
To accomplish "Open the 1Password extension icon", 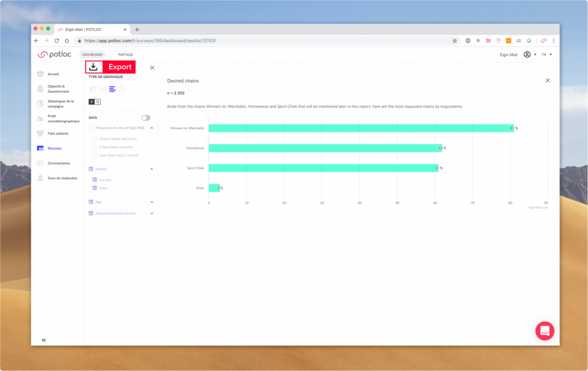I will point(468,41).
